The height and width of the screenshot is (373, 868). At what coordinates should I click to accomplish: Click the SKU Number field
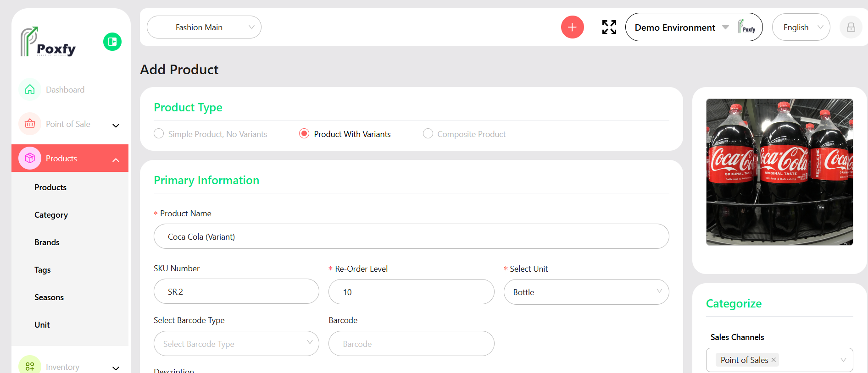(236, 291)
